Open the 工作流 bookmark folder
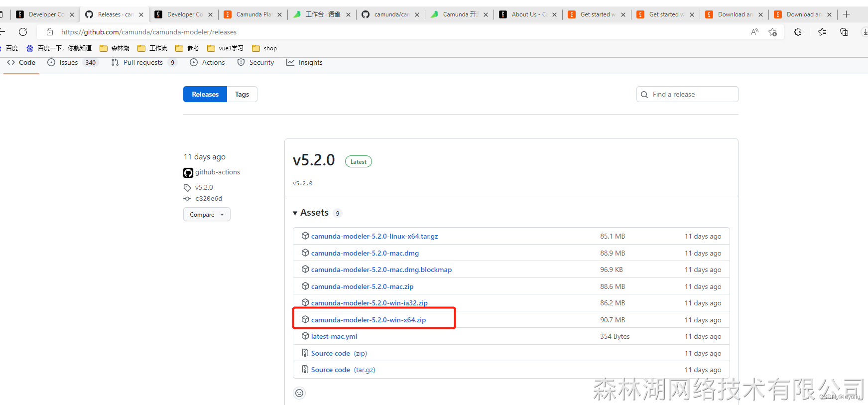868x405 pixels. pos(152,48)
